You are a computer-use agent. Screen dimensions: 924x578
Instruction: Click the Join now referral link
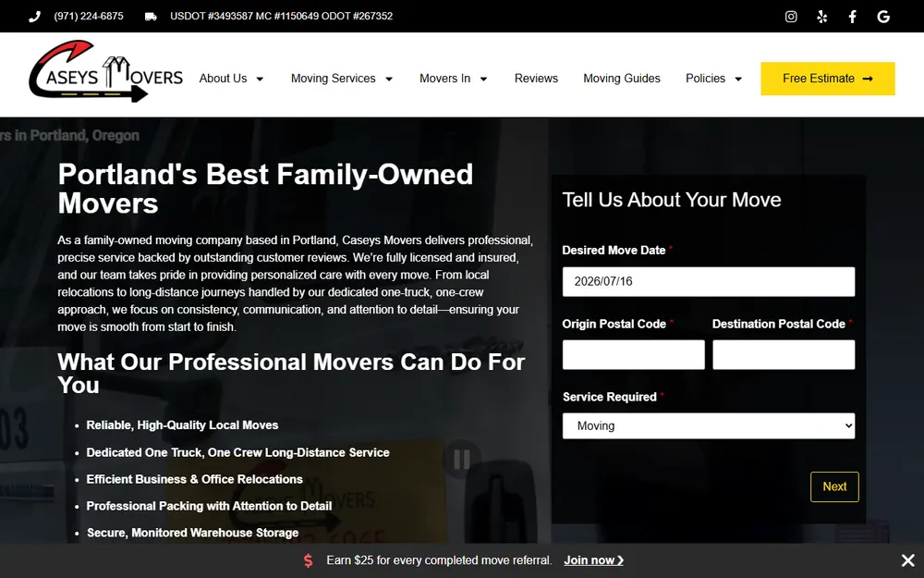[593, 560]
